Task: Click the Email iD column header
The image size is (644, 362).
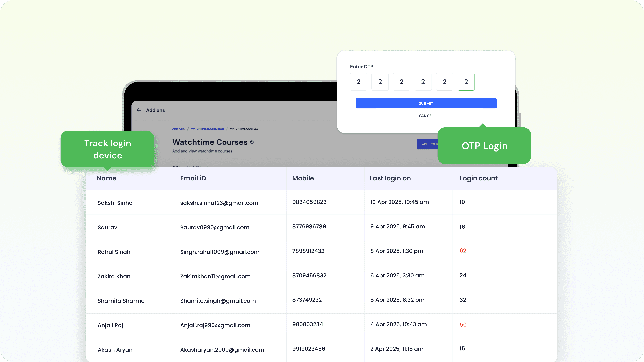Action: point(193,178)
